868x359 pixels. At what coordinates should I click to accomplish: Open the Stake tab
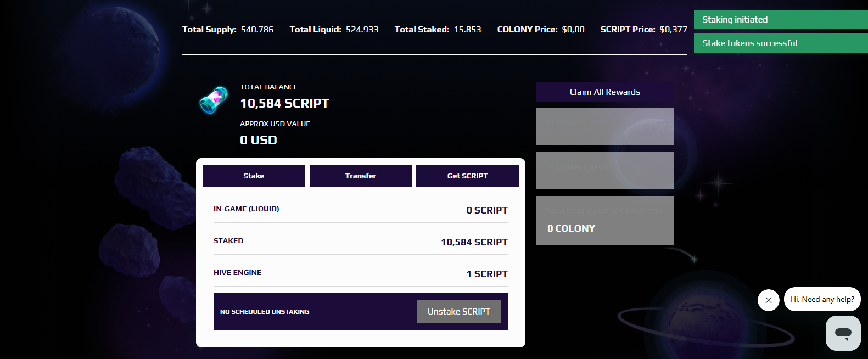[x=254, y=176]
